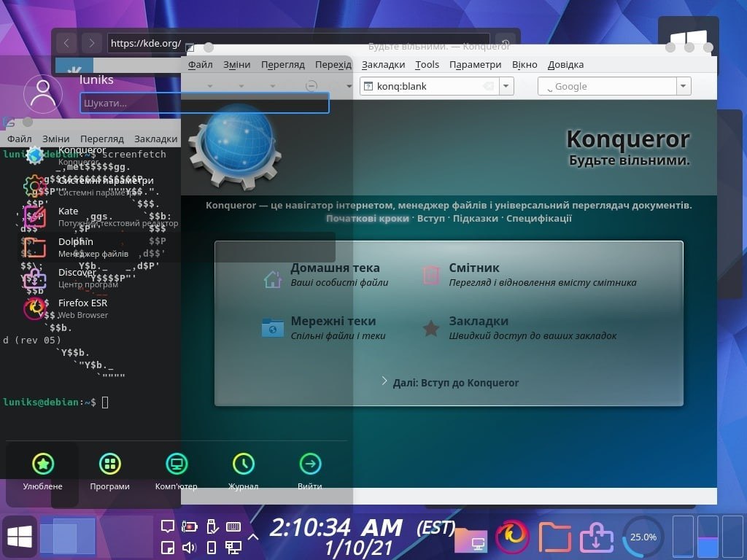Open the Специфікації link
The image size is (747, 560).
pyautogui.click(x=539, y=218)
